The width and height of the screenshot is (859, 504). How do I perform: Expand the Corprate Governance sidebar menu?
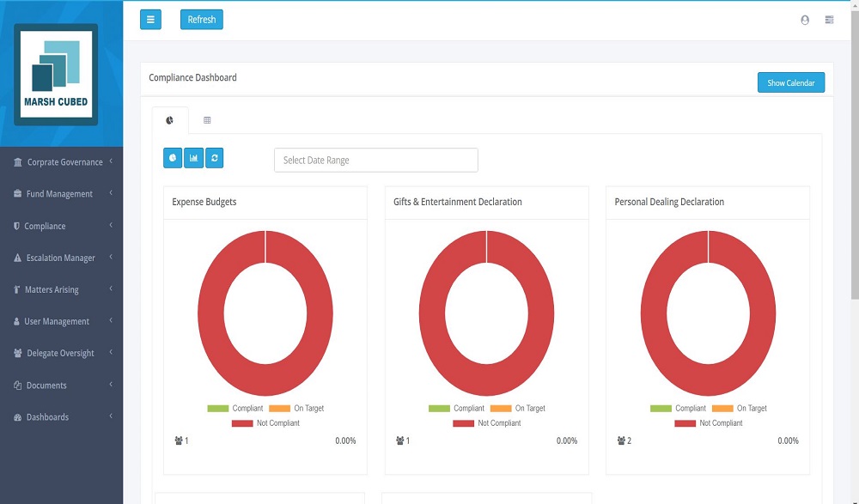pos(62,162)
